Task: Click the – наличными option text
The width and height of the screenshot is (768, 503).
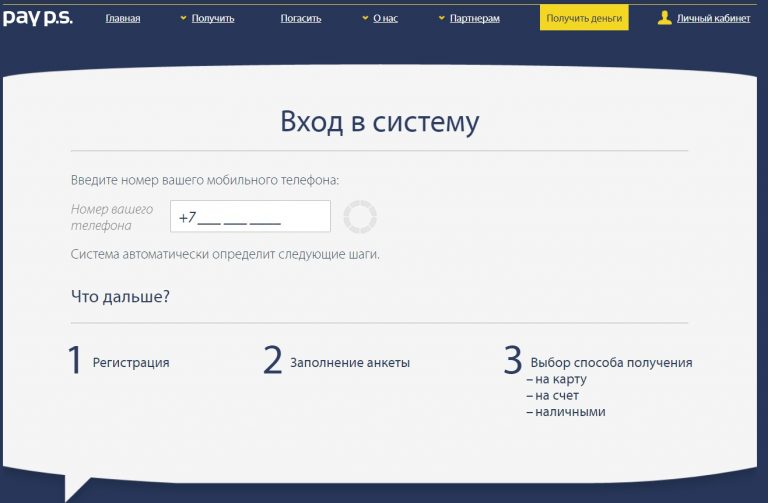Action: 566,411
